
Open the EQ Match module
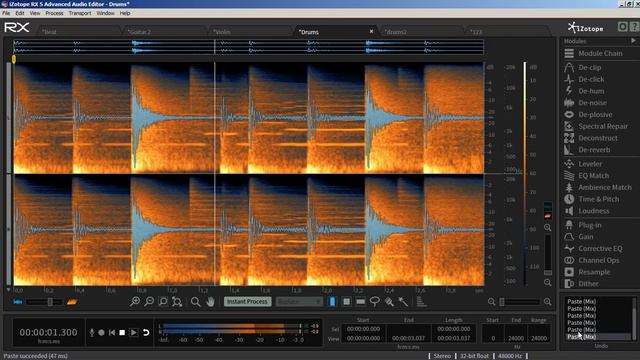[x=587, y=176]
